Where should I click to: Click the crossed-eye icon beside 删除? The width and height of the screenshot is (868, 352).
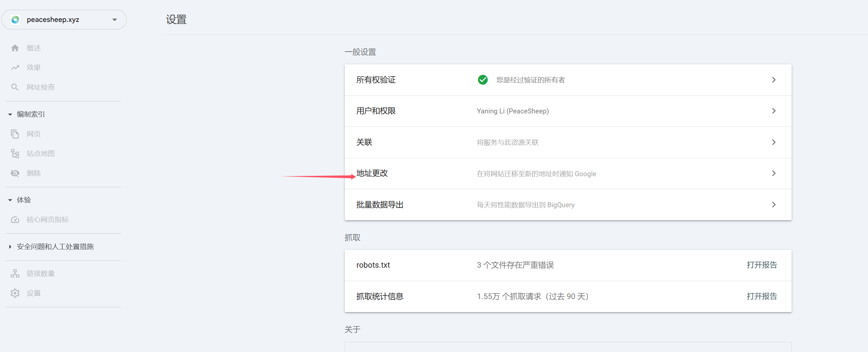15,173
